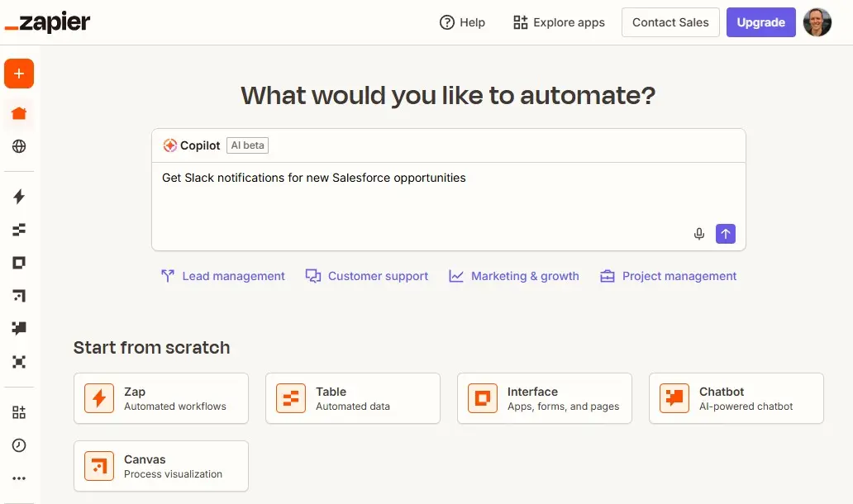Viewport: 853px width, 504px height.
Task: Submit the Copilot prompt with the arrow button
Action: click(x=725, y=234)
